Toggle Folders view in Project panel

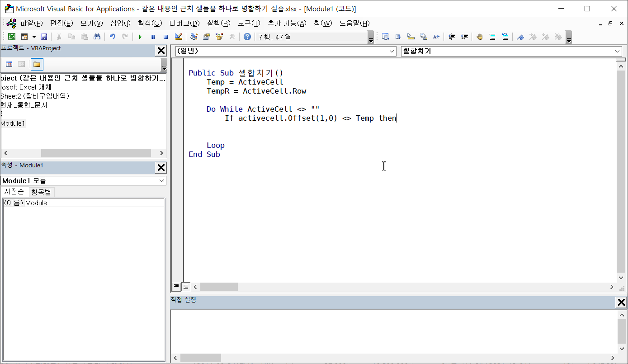click(37, 64)
